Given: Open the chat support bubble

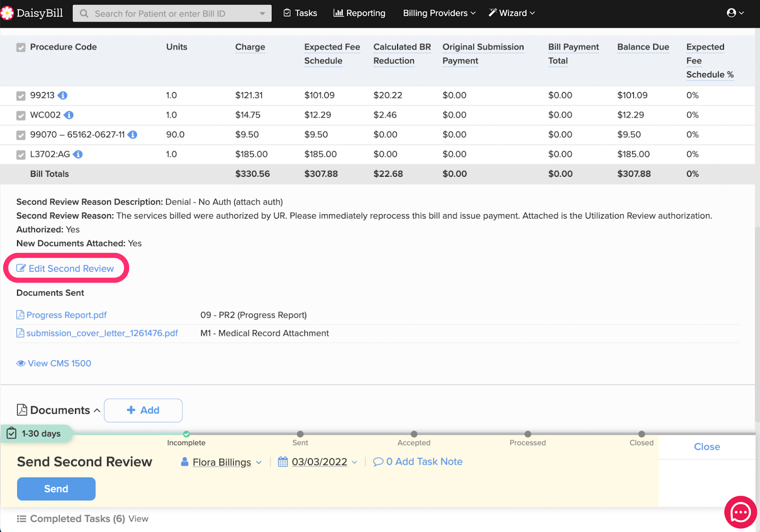Looking at the screenshot, I should click(740, 512).
